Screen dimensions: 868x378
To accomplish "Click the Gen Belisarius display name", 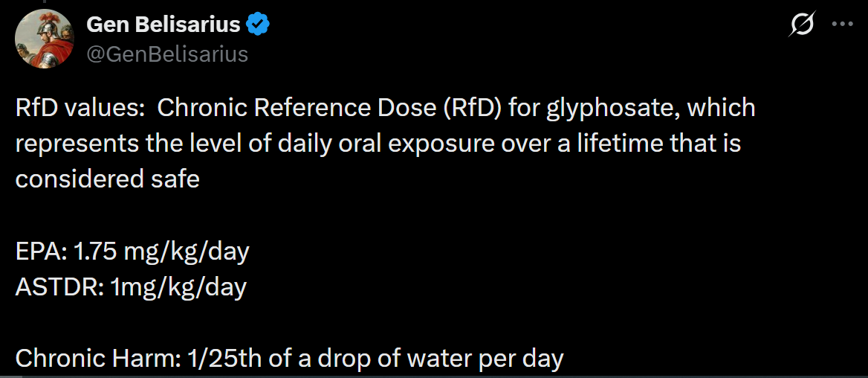I will [163, 25].
